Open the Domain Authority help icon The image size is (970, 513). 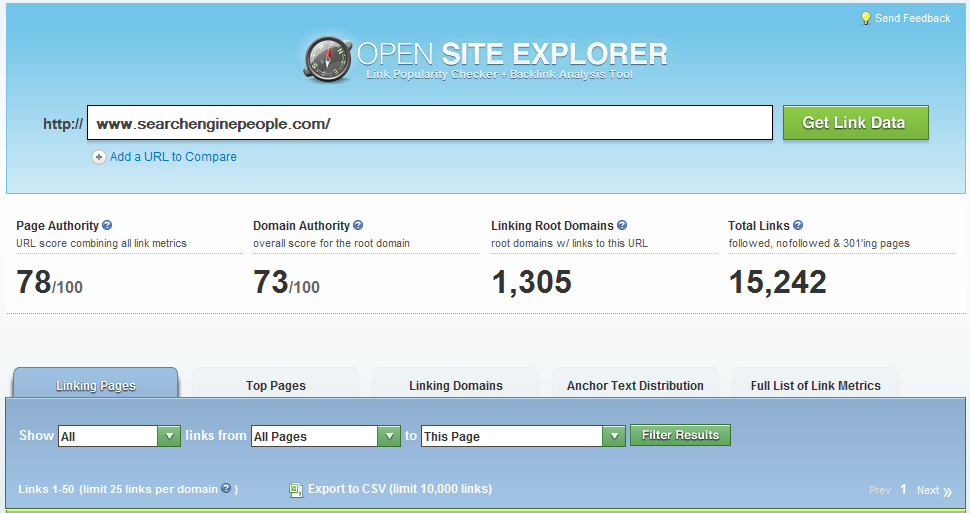[x=358, y=226]
